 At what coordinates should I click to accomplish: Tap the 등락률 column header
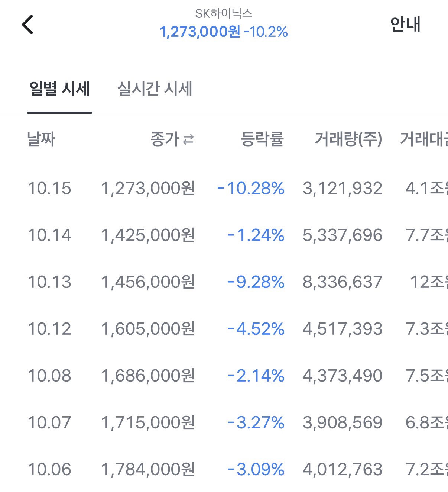(262, 139)
